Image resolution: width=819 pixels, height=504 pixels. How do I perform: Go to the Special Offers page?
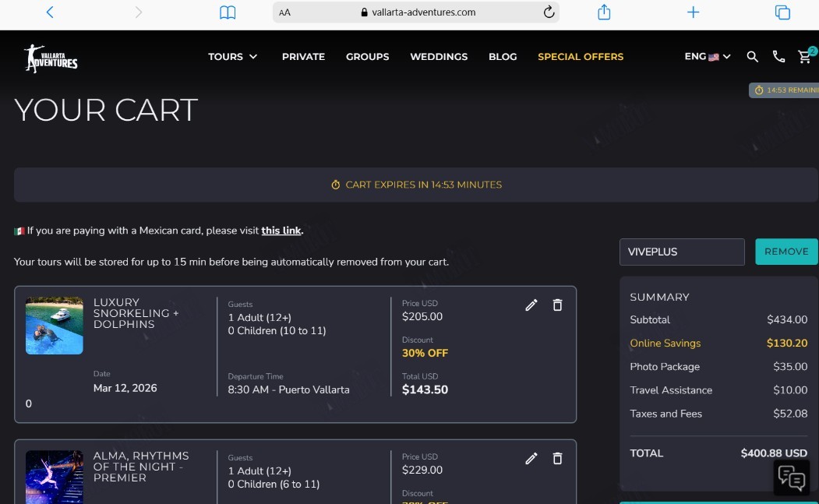click(581, 56)
